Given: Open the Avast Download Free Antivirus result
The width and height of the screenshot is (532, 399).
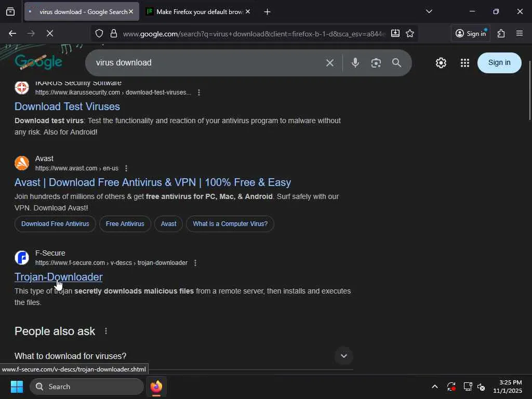Looking at the screenshot, I should pos(153,182).
